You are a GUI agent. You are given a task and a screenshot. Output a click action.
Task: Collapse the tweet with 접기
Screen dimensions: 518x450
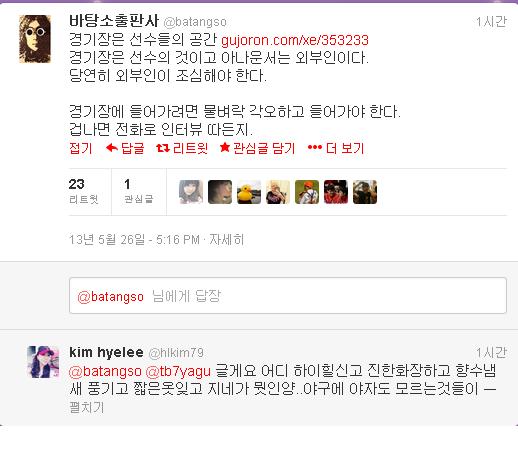(80, 148)
